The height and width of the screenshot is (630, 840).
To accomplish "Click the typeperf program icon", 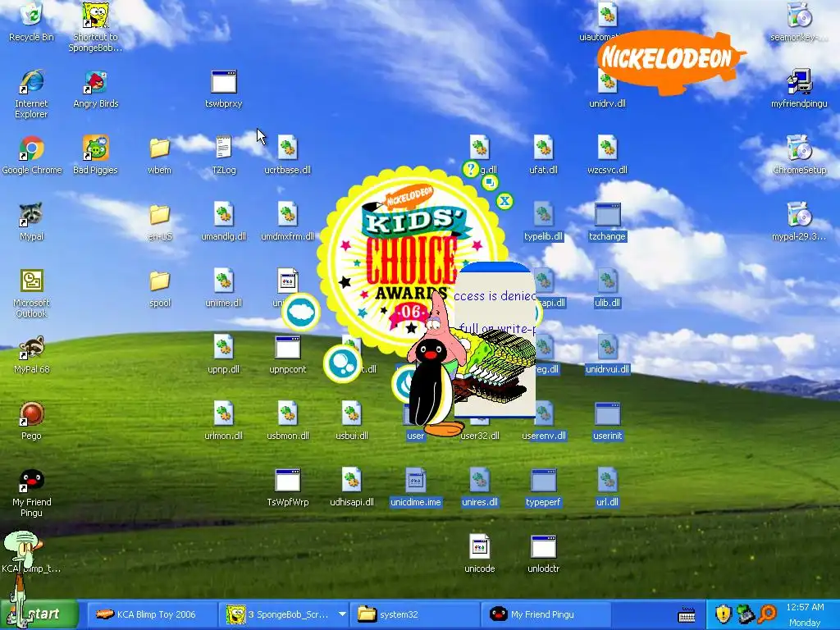I will tap(543, 487).
